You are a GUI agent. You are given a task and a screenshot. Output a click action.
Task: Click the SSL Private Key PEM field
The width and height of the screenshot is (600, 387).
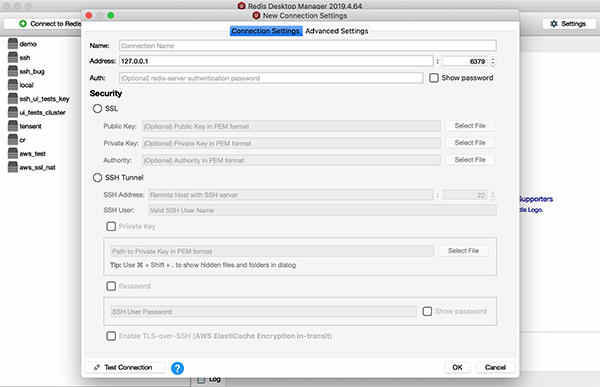(292, 143)
